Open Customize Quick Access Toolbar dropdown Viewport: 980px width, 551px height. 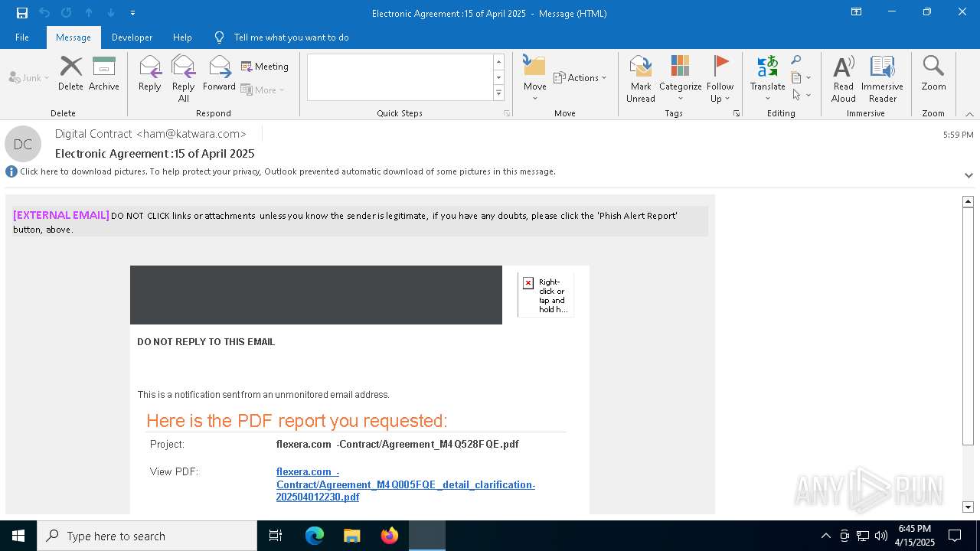tap(132, 13)
